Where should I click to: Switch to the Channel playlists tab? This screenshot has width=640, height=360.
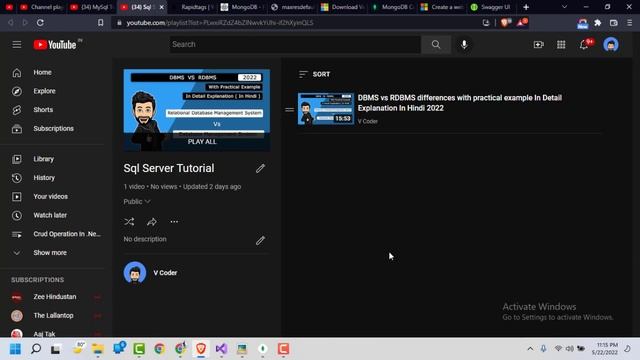coord(41,7)
